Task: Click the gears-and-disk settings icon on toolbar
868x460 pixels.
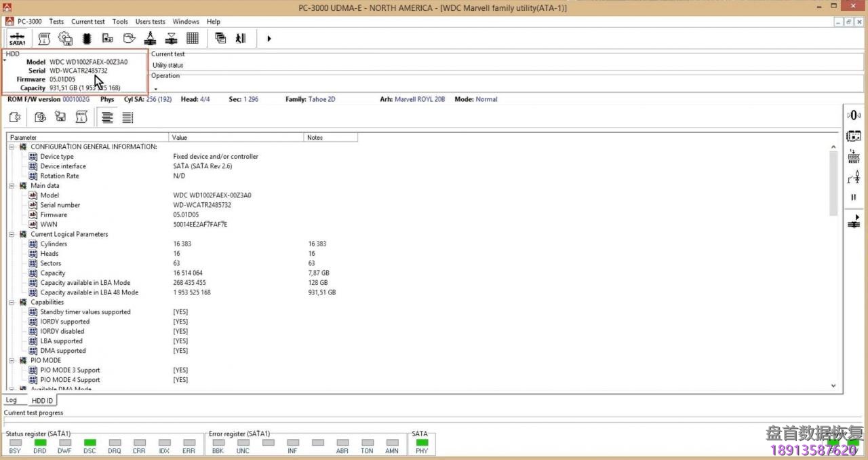Action: point(65,38)
